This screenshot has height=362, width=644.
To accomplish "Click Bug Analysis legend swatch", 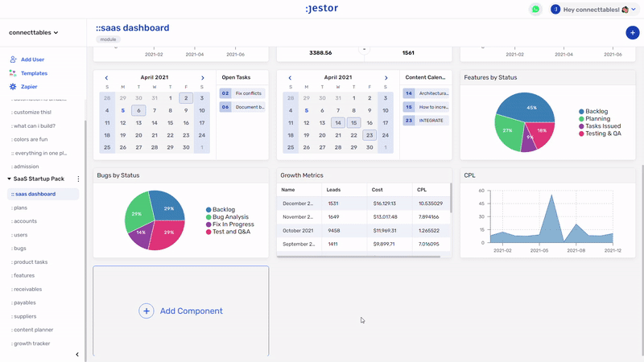I will [x=208, y=217].
